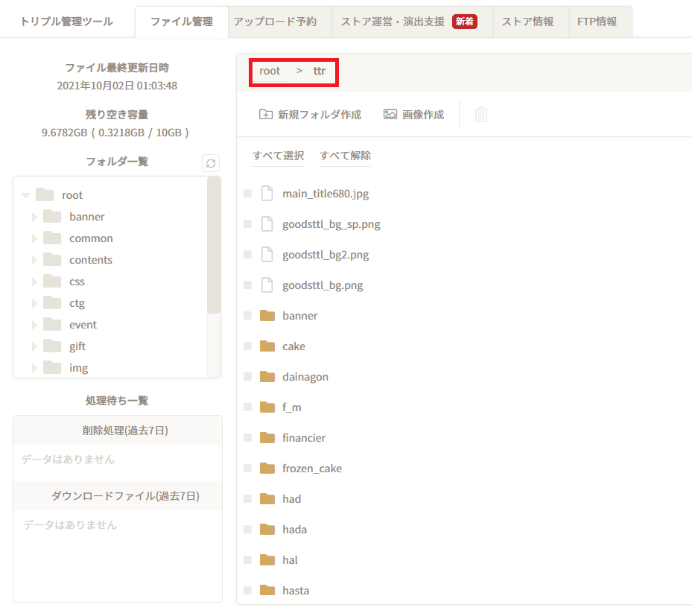Image resolution: width=692 pixels, height=616 pixels.
Task: Click the hada folder icon
Action: (267, 529)
